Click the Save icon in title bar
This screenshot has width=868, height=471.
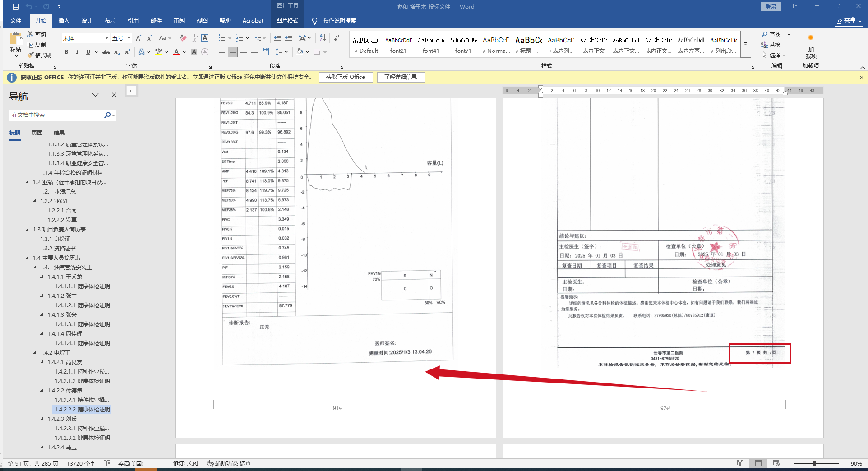point(16,7)
